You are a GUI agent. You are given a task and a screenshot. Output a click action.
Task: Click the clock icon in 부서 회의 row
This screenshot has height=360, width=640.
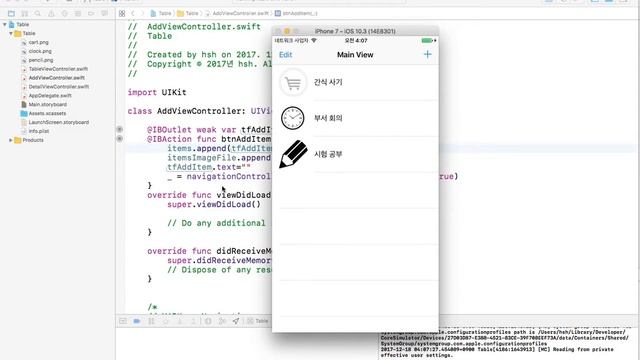click(x=293, y=118)
